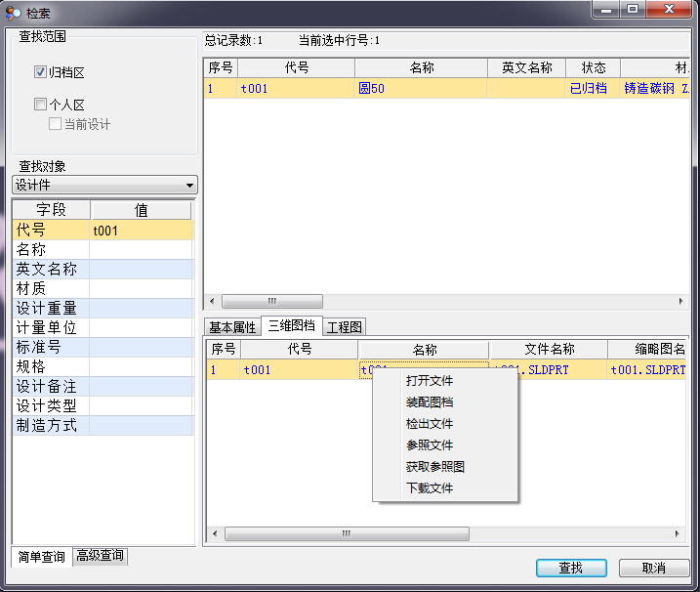
Task: Select the 制造方式 field row
Action: 103,425
